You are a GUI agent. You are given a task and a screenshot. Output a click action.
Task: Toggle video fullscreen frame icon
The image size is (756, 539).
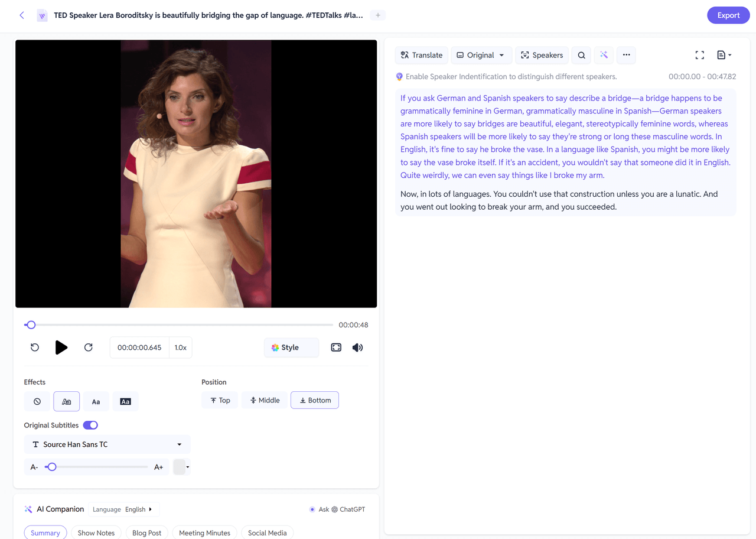[x=336, y=348]
